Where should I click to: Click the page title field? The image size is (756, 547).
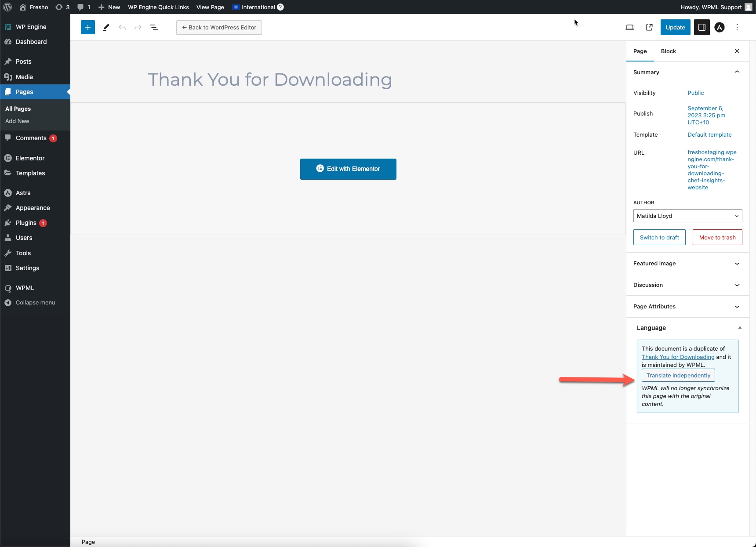click(270, 80)
